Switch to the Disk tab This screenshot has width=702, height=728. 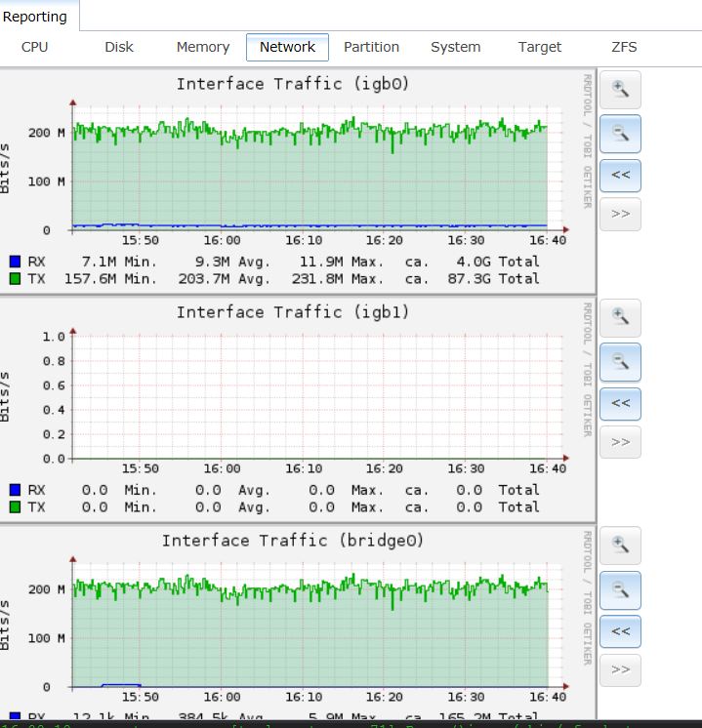(119, 47)
